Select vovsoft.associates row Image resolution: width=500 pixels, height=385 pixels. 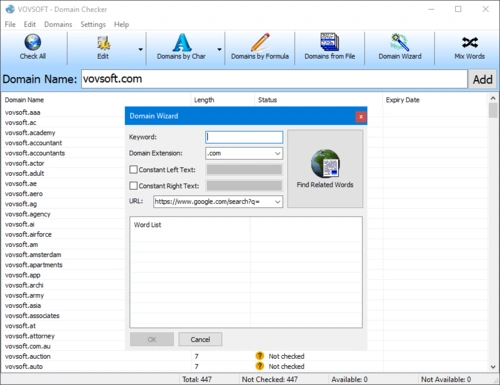pos(32,316)
